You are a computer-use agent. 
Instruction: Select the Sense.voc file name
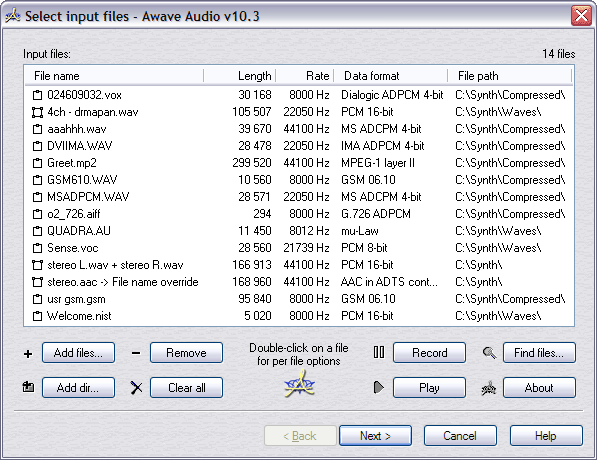point(73,248)
